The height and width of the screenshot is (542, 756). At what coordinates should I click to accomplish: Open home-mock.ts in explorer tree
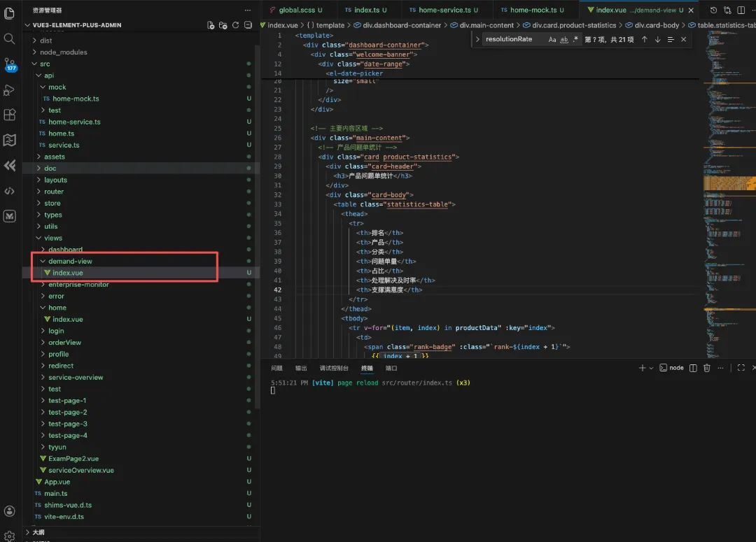tap(76, 99)
